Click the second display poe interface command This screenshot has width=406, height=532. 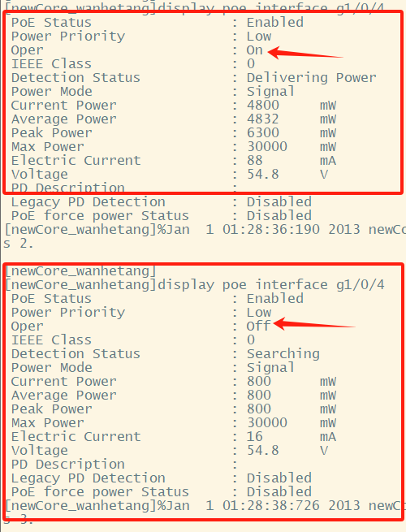(271, 284)
